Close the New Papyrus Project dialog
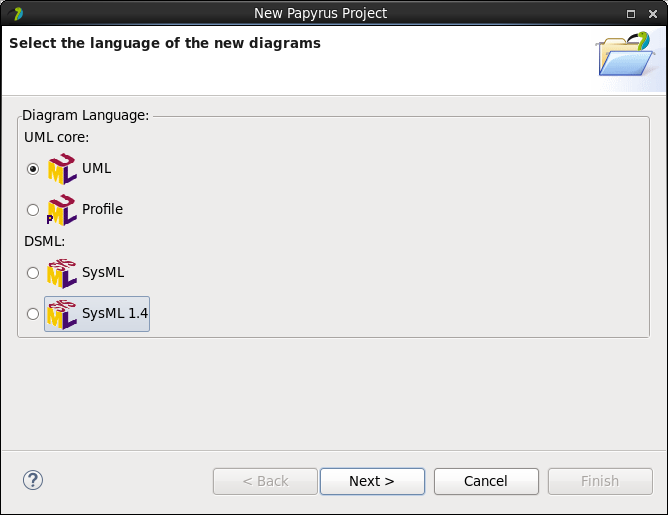Viewport: 668px width, 515px height. tap(653, 14)
